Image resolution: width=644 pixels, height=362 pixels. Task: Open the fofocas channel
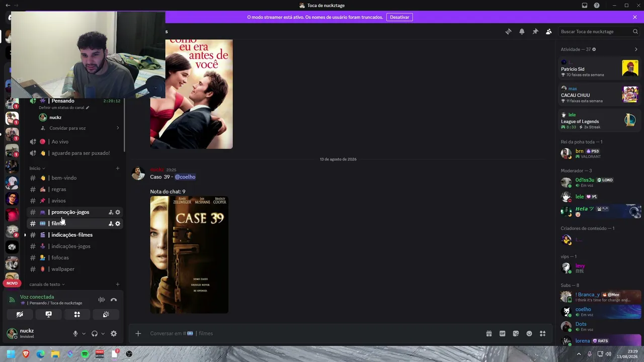[75, 257]
